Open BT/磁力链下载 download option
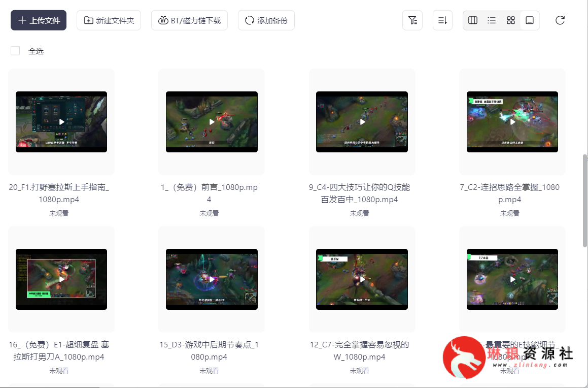The height and width of the screenshot is (388, 588). [x=189, y=20]
